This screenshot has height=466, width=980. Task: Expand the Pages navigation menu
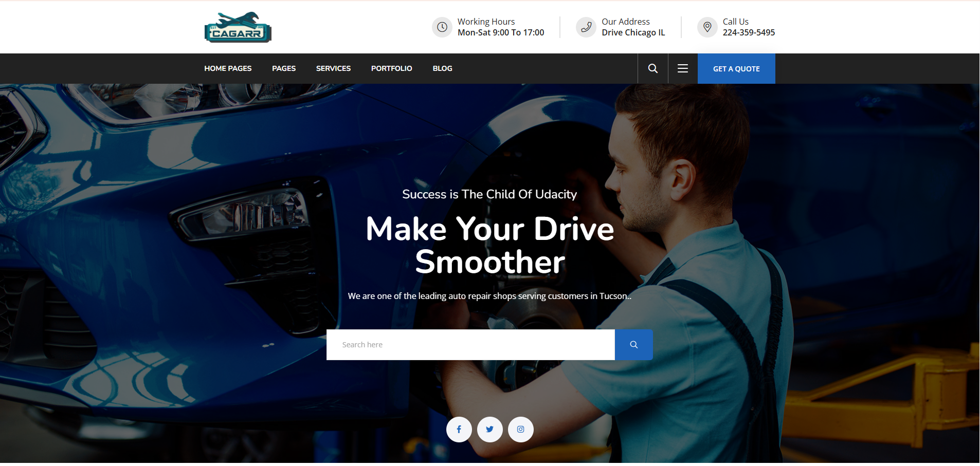pyautogui.click(x=284, y=69)
